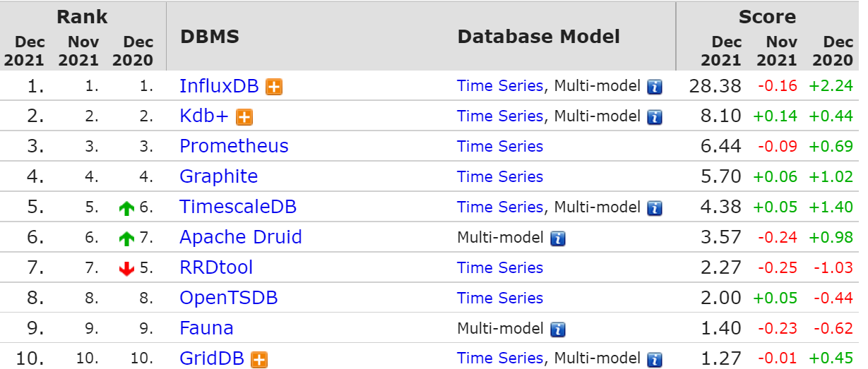This screenshot has width=868, height=369.
Task: Click the orange plus icon beside InfluxDB
Action: 274,87
